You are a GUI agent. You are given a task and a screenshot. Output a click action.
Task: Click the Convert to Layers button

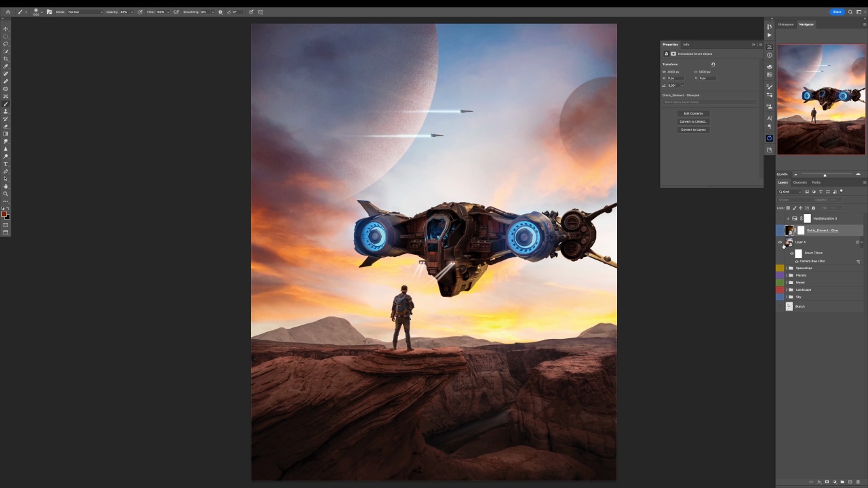pyautogui.click(x=693, y=129)
